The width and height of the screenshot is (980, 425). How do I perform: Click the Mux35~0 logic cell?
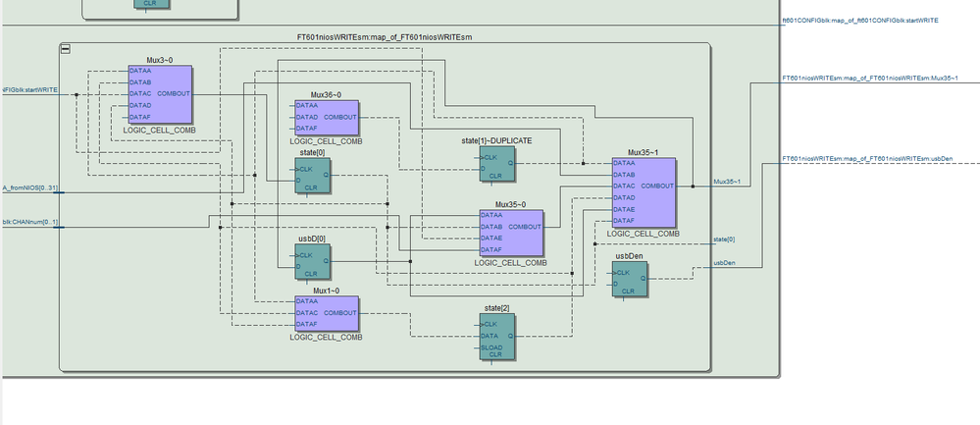pyautogui.click(x=511, y=233)
